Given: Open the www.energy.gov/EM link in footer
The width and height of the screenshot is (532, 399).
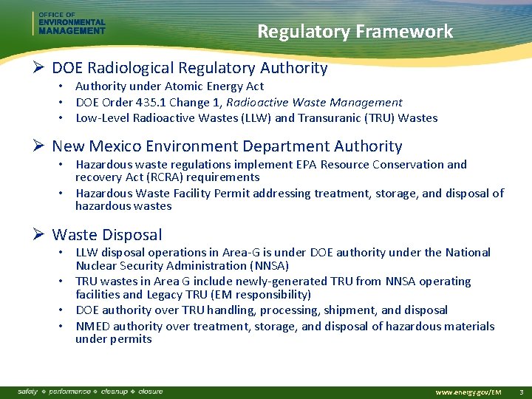Looking at the screenshot, I should [468, 392].
